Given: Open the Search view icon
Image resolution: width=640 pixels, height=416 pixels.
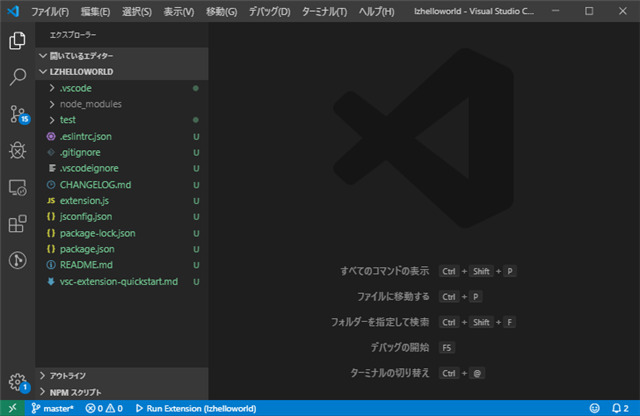Looking at the screenshot, I should pos(17,77).
